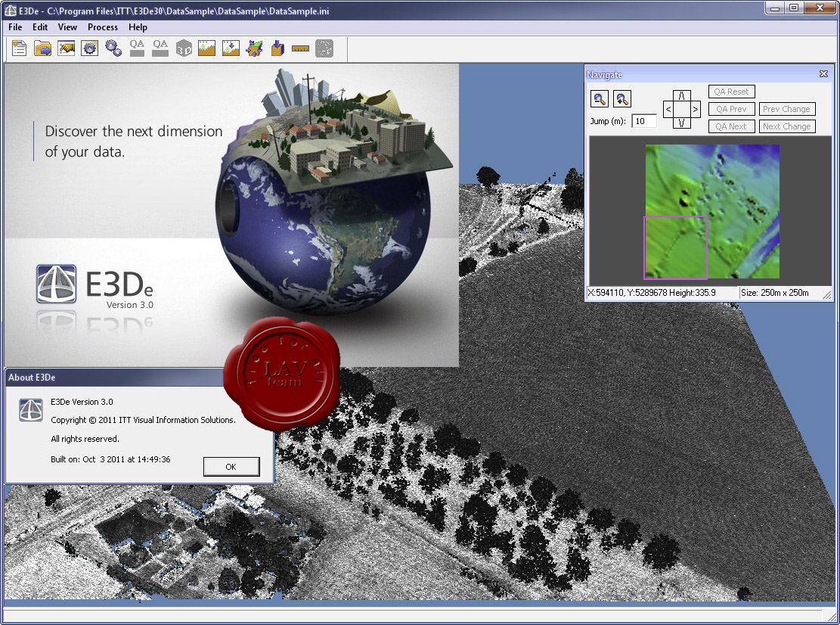Click the coordinates readout X:594110
The width and height of the screenshot is (840, 625).
(651, 293)
